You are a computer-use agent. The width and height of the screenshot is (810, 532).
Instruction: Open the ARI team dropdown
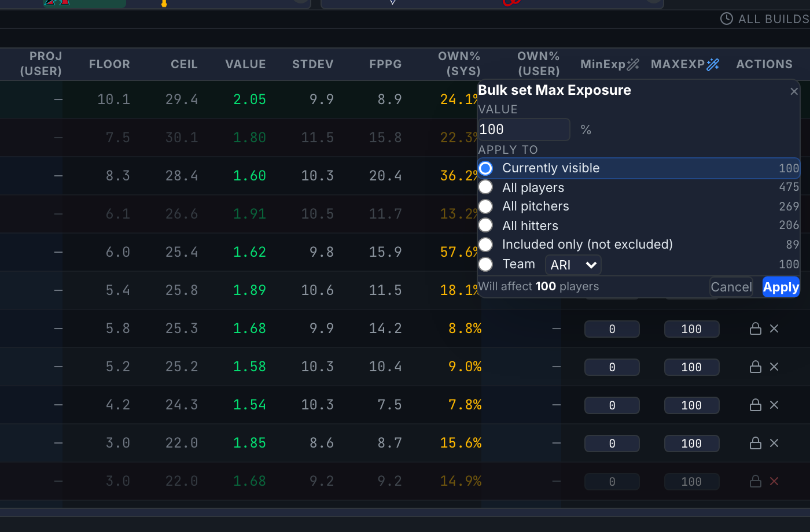coord(573,265)
